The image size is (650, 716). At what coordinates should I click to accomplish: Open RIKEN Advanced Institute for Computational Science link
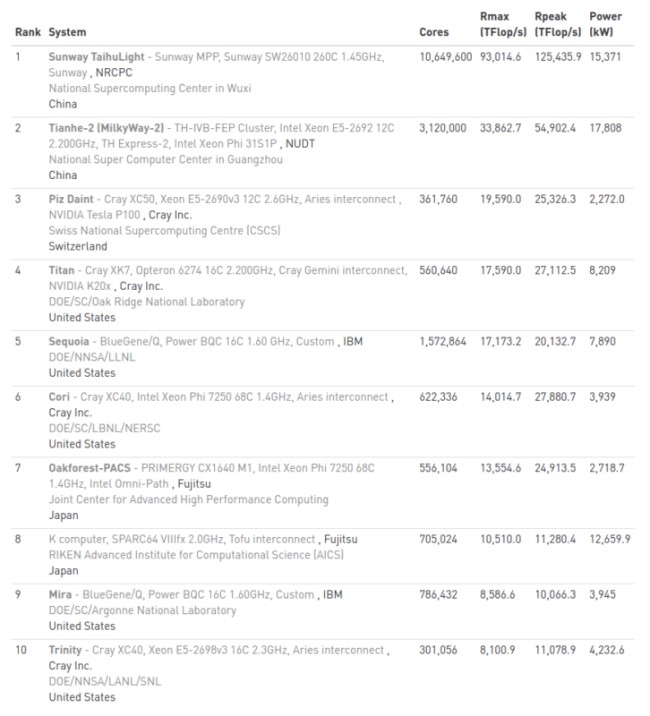pos(196,555)
